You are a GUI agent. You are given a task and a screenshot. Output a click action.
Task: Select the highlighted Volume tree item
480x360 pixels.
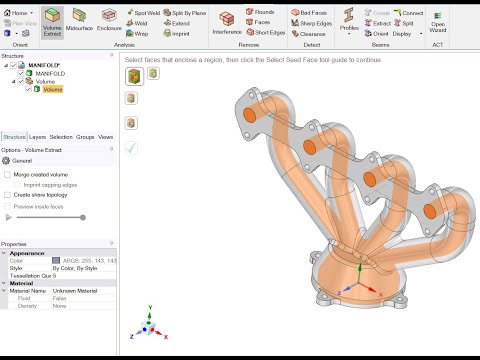(x=53, y=89)
